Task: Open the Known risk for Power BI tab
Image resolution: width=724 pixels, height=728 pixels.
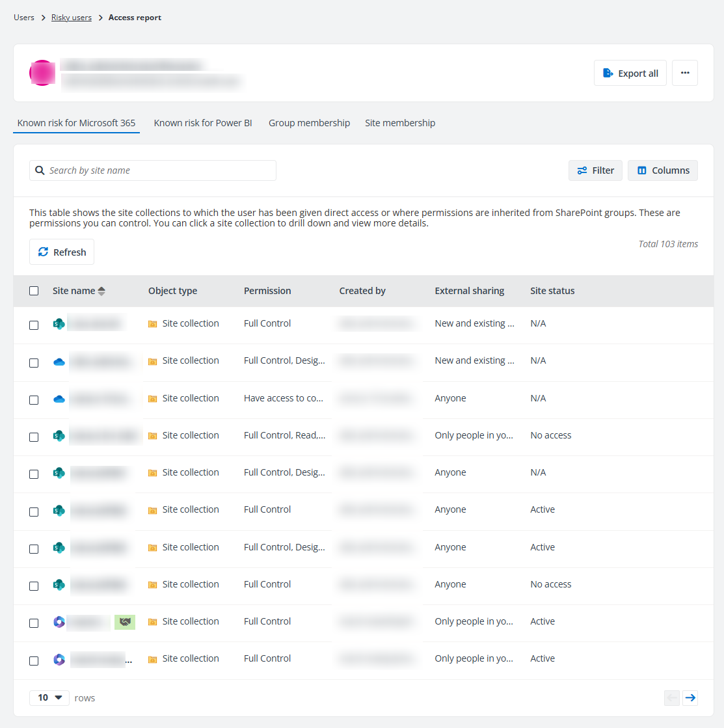Action: 202,122
